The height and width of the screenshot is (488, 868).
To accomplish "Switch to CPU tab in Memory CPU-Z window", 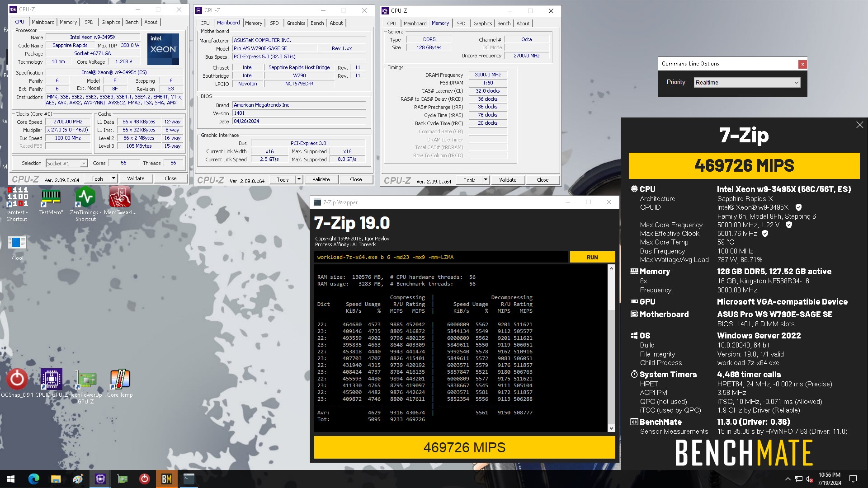I will [x=392, y=23].
